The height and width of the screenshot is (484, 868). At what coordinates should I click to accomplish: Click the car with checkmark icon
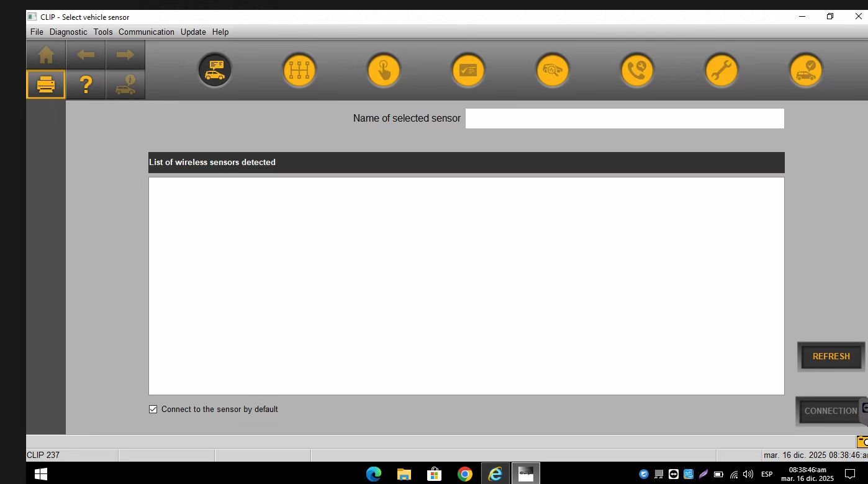click(x=806, y=70)
